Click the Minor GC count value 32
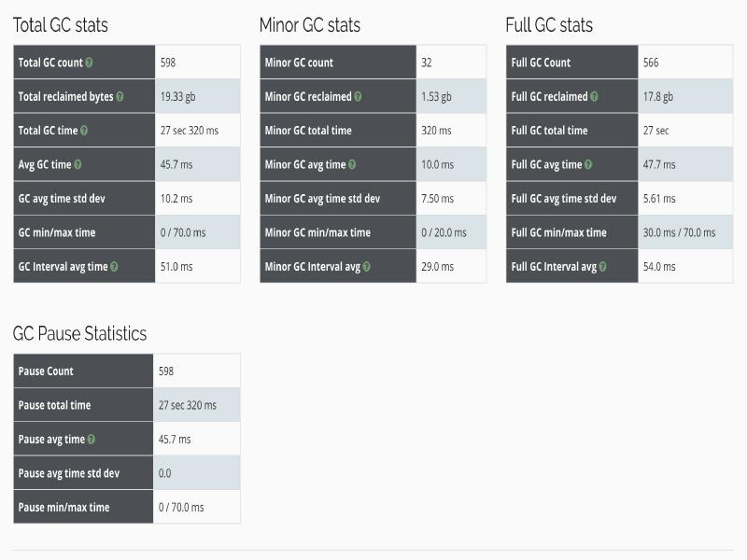 (427, 63)
